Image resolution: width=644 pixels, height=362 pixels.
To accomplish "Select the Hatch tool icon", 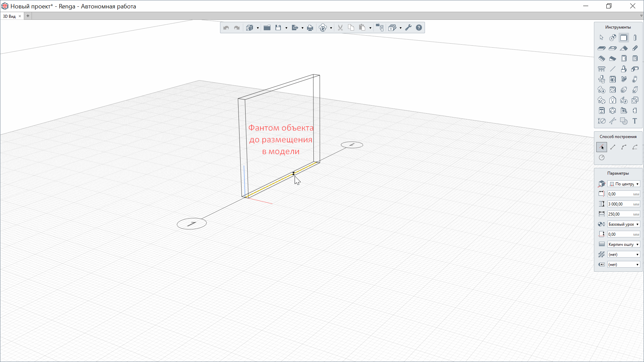I will pos(624,121).
